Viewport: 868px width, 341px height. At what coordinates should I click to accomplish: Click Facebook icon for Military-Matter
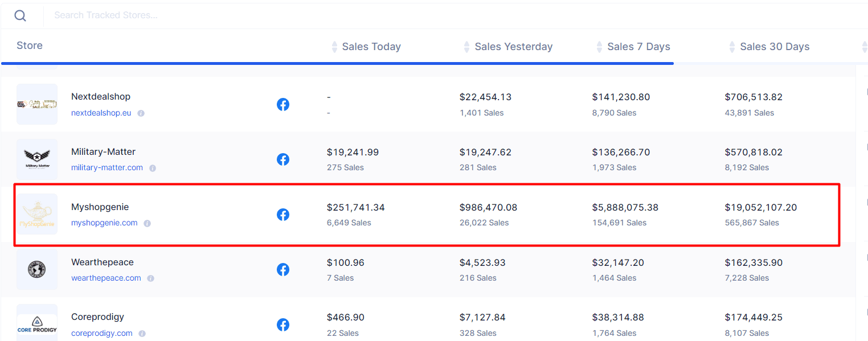(283, 160)
